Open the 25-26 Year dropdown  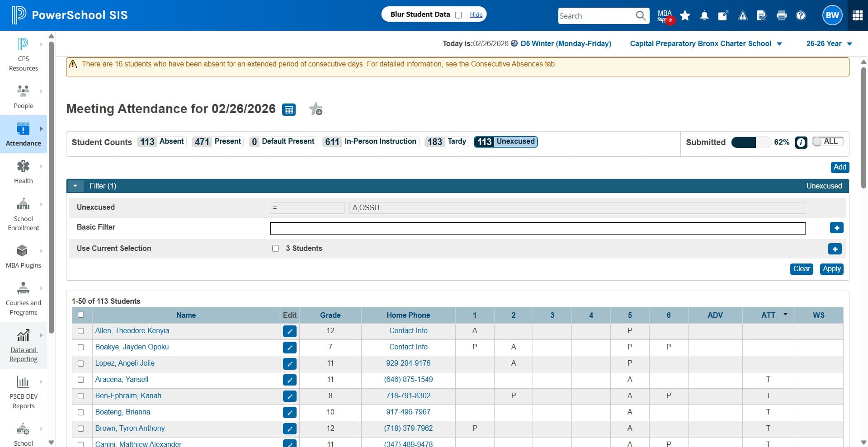click(x=829, y=44)
